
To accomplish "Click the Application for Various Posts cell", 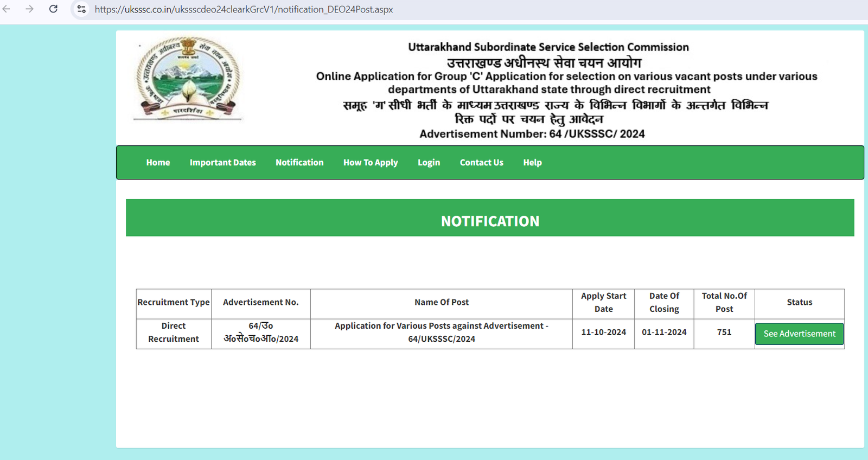I will 442,333.
